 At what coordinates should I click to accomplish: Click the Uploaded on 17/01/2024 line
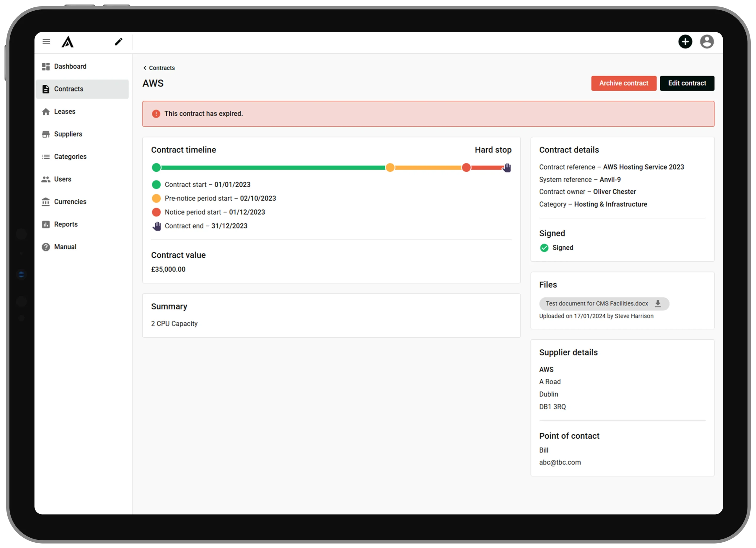point(596,316)
